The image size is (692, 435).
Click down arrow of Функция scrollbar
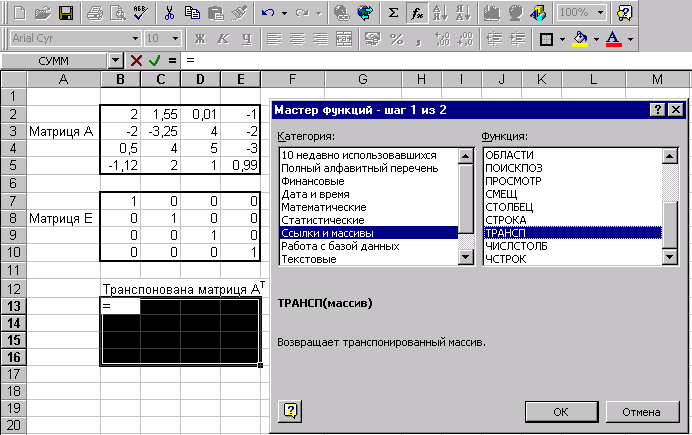pos(670,256)
